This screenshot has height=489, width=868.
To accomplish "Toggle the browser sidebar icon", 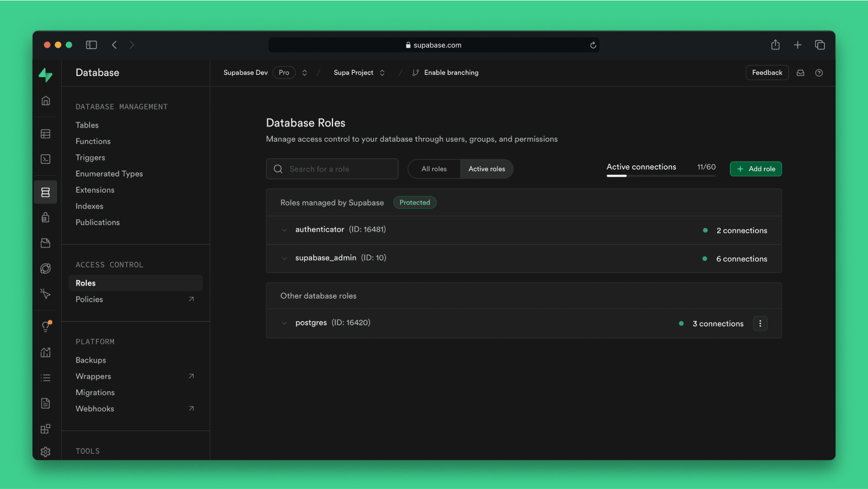I will pos(91,45).
